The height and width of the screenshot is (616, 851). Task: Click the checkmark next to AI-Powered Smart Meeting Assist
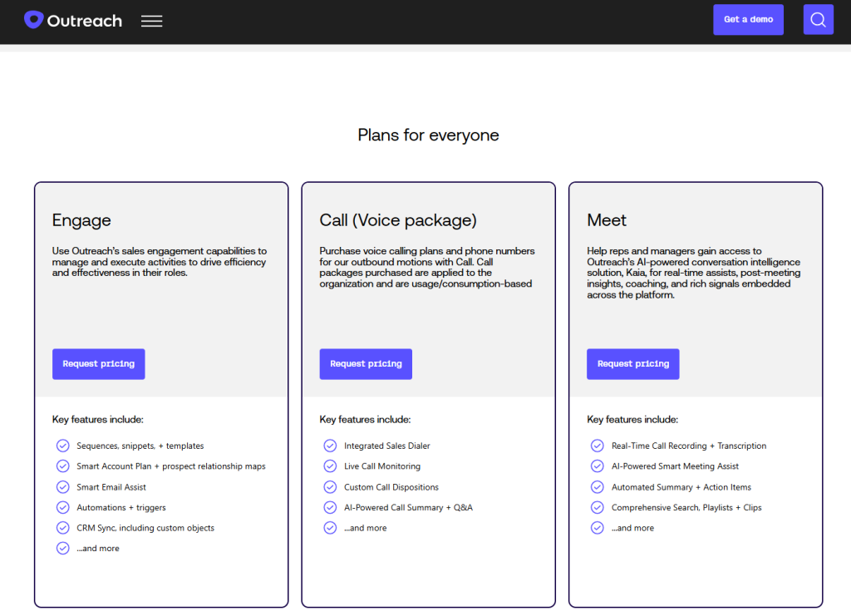(597, 466)
